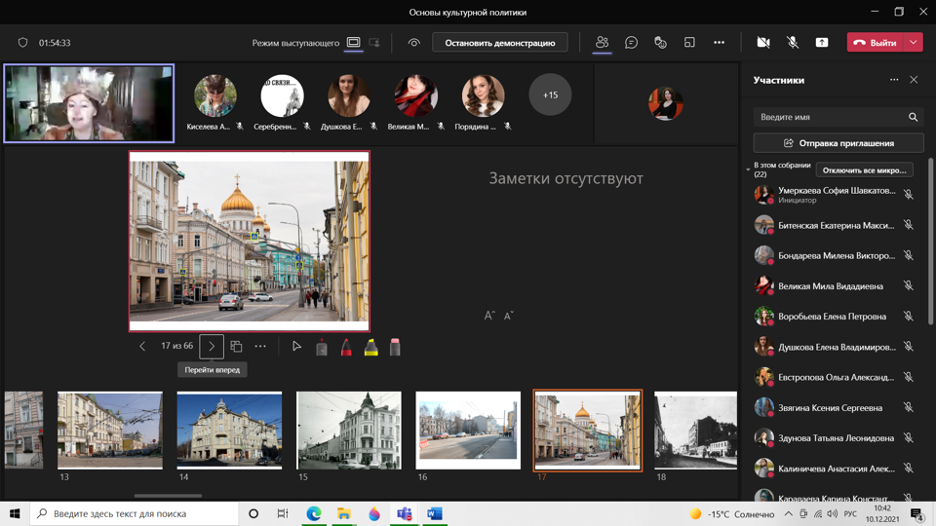Expand the +15 more participants bubble
936x526 pixels.
[550, 95]
